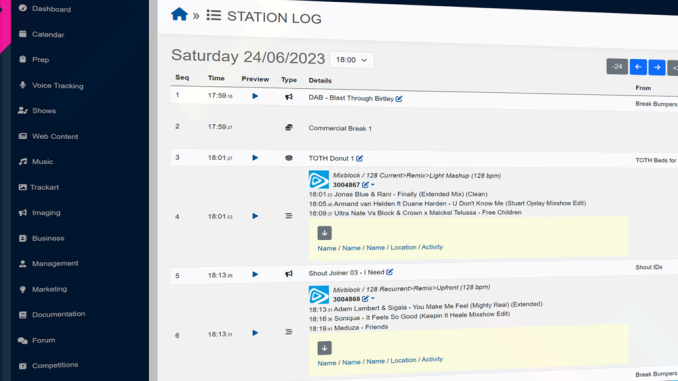
Task: Edit the DAB - Blast Through Birtley entry
Action: (x=399, y=99)
